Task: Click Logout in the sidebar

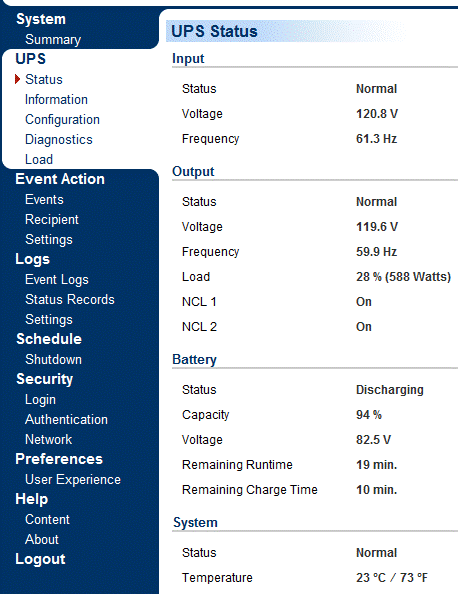Action: point(40,559)
